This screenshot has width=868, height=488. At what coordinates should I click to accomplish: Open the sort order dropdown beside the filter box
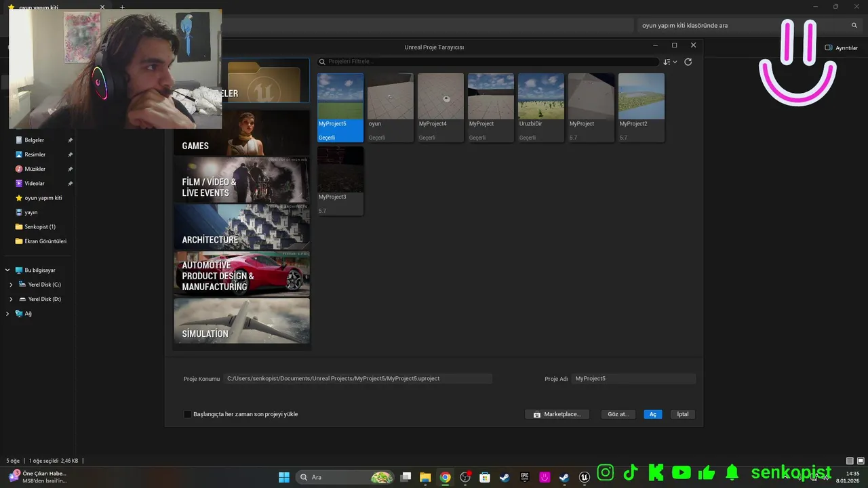[x=670, y=62]
